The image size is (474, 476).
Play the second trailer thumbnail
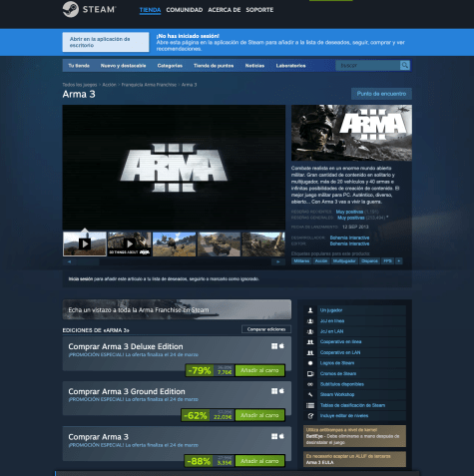click(x=130, y=243)
